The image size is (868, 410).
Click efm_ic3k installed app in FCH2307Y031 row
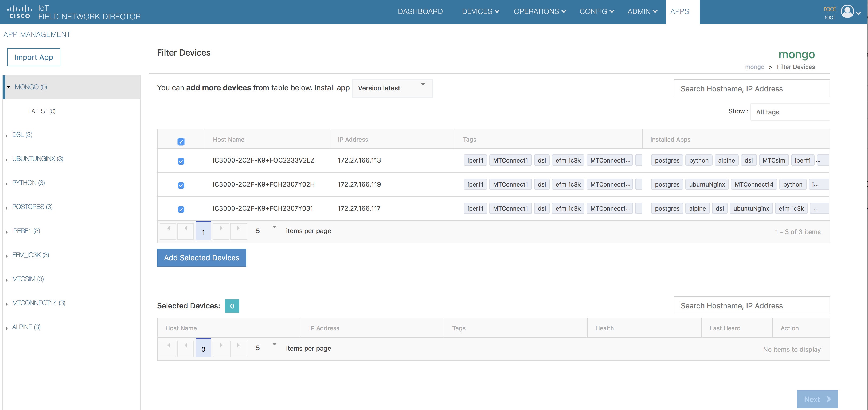791,208
